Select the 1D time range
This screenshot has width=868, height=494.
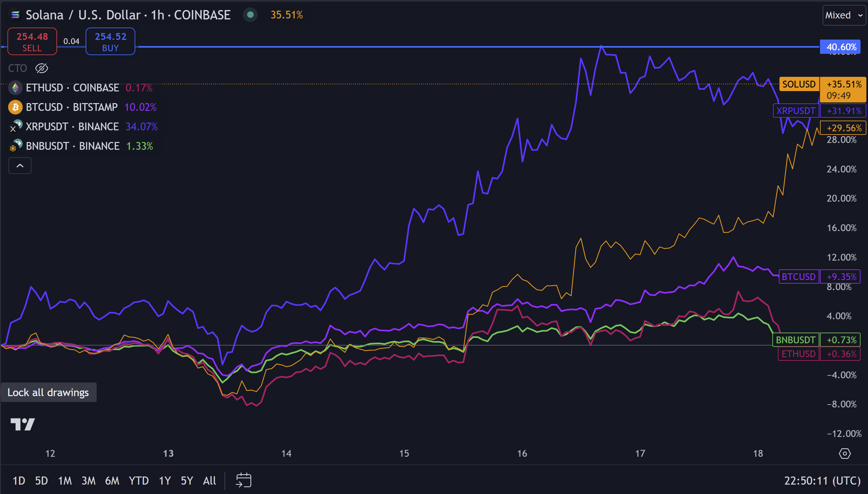pos(19,481)
